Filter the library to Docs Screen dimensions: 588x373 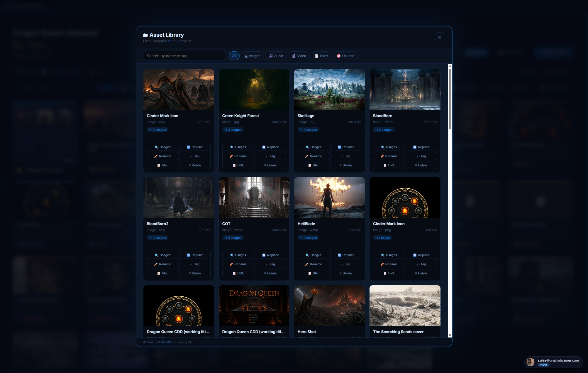(321, 56)
